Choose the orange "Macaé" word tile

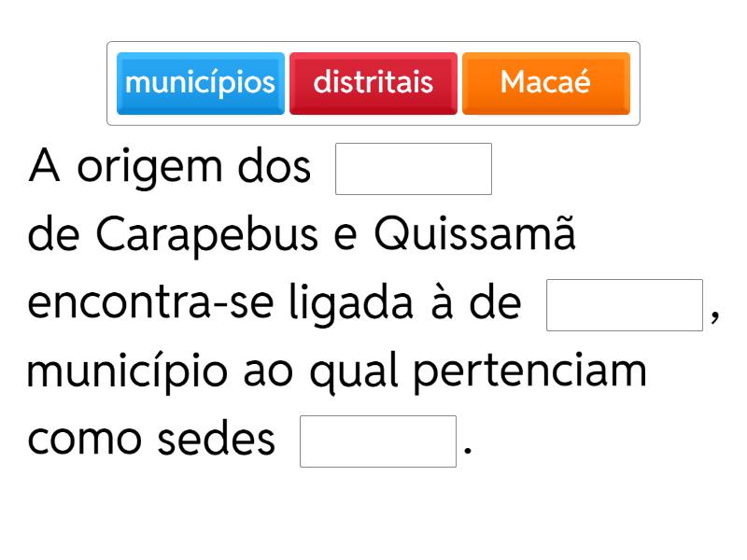546,83
